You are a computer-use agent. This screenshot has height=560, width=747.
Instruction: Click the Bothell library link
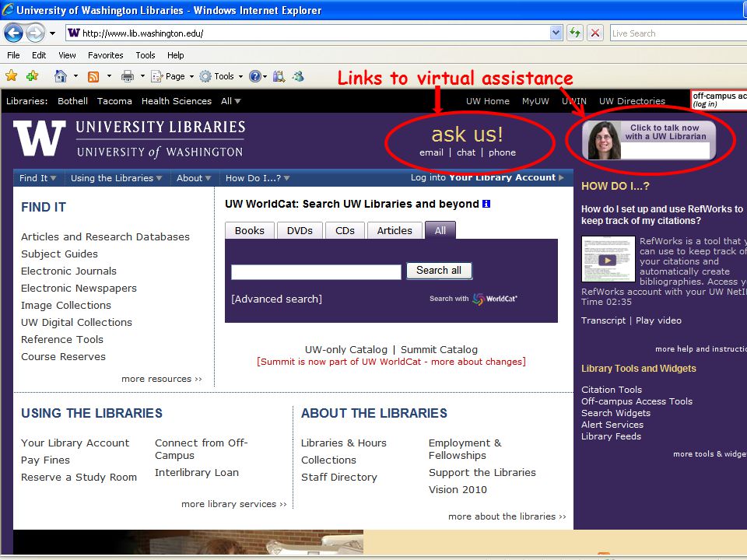[72, 101]
